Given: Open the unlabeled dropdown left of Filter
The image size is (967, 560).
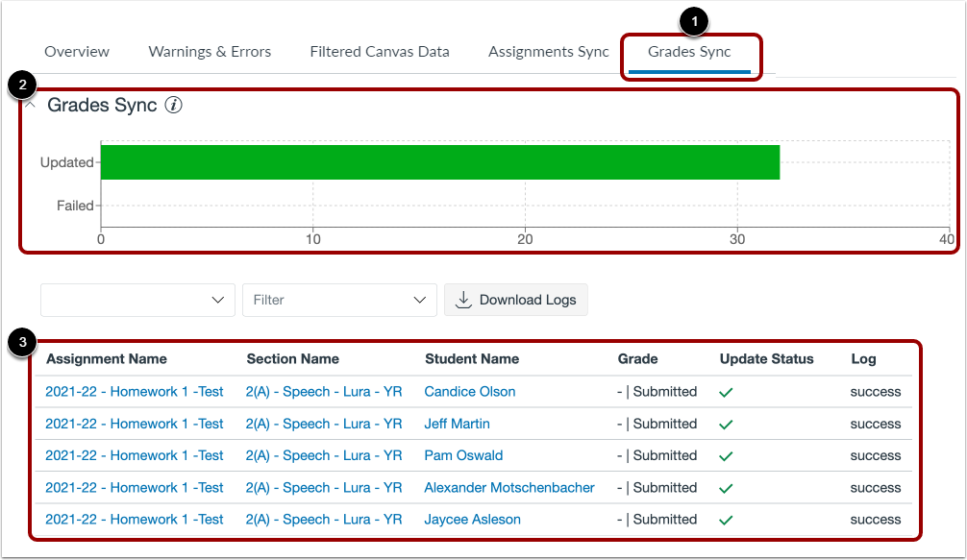Looking at the screenshot, I should click(x=136, y=300).
